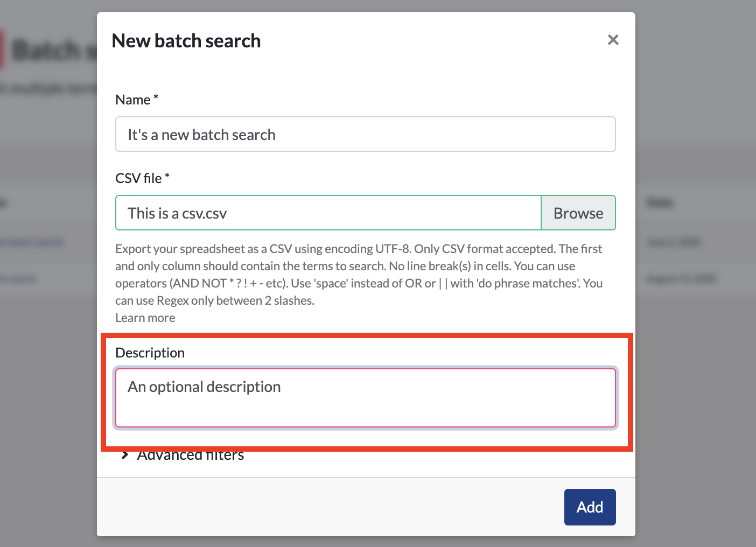Click the blurred Batch search page heading
756x547 pixels.
pyautogui.click(x=54, y=51)
